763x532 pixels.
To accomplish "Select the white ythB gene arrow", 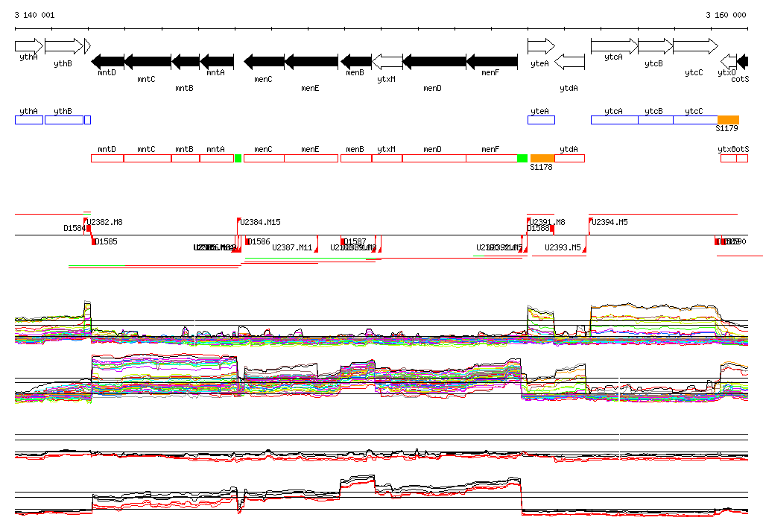I will coord(64,46).
